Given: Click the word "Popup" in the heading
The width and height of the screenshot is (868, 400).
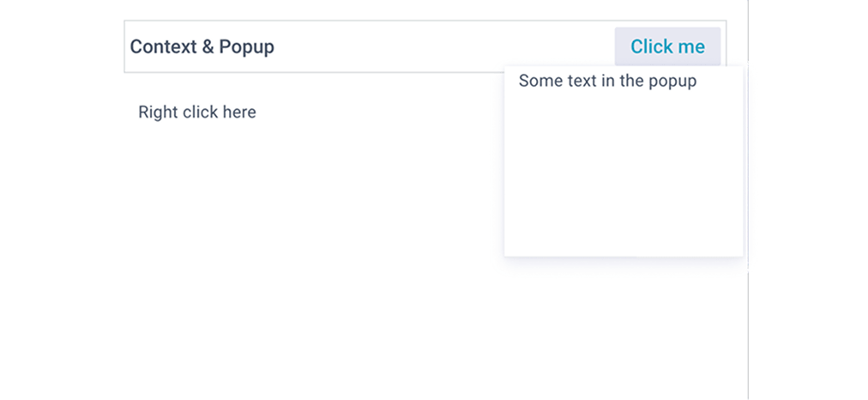Looking at the screenshot, I should 247,46.
